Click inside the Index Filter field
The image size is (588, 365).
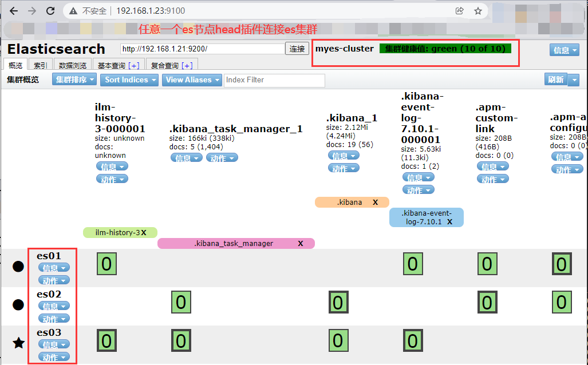click(274, 80)
